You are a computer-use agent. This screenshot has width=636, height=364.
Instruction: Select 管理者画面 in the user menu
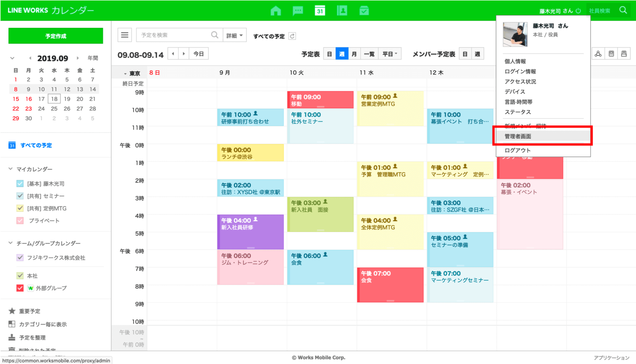coord(518,136)
